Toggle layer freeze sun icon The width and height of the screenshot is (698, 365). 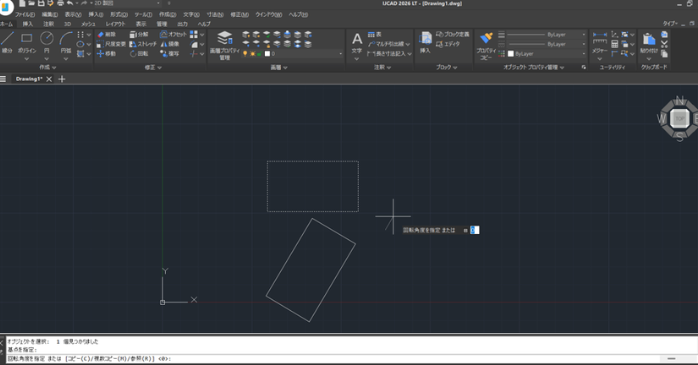(252, 54)
